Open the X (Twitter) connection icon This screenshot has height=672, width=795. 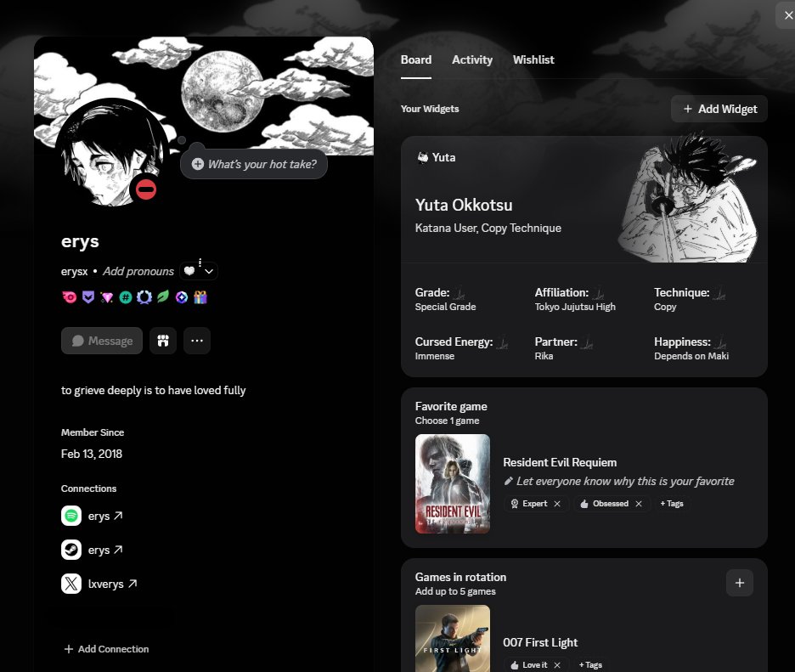coord(71,584)
